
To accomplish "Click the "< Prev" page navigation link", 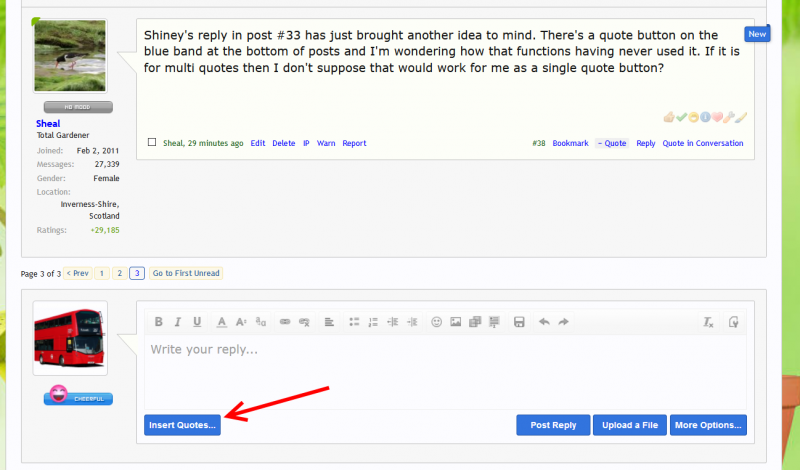I will click(x=79, y=273).
